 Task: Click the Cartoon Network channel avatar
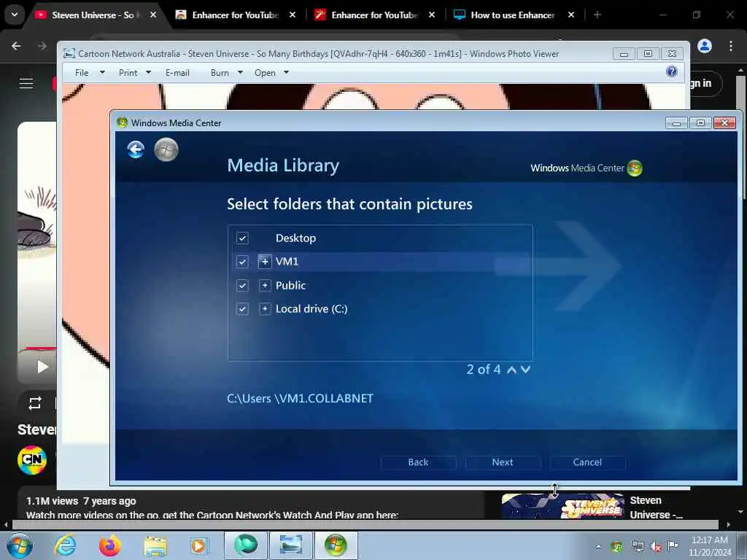coord(32,459)
